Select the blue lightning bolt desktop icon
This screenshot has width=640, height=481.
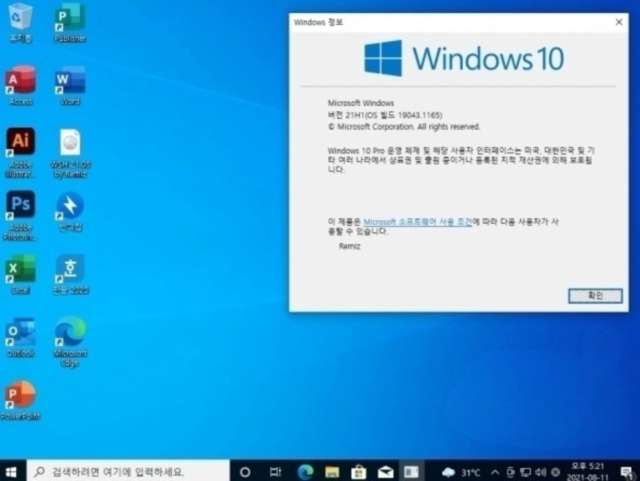tap(70, 205)
